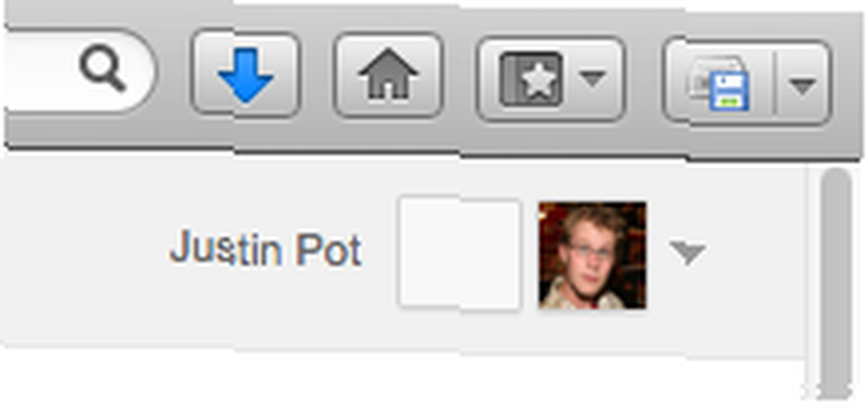
Task: Expand account menu arrow next to photo
Action: coord(687,253)
